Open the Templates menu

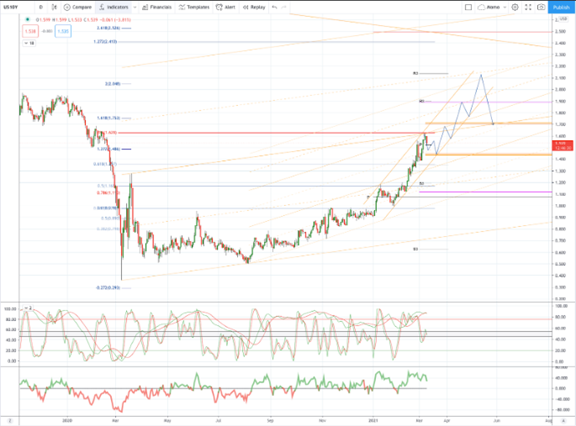tap(194, 7)
